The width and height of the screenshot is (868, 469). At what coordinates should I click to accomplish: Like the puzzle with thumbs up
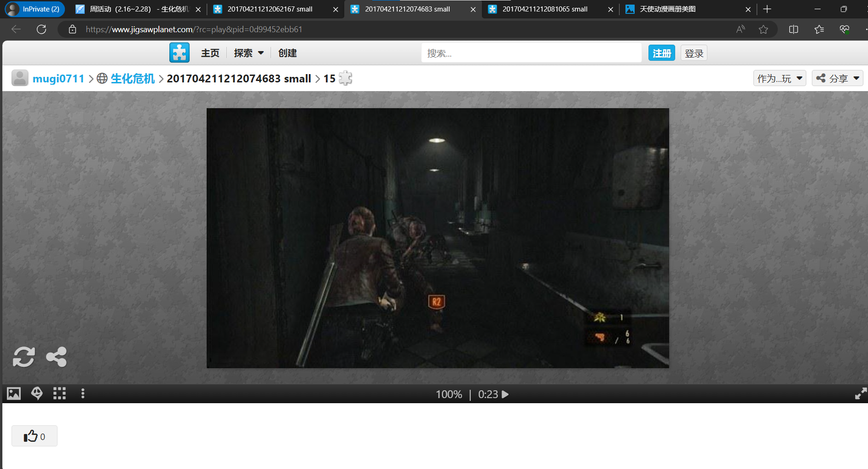click(x=35, y=436)
